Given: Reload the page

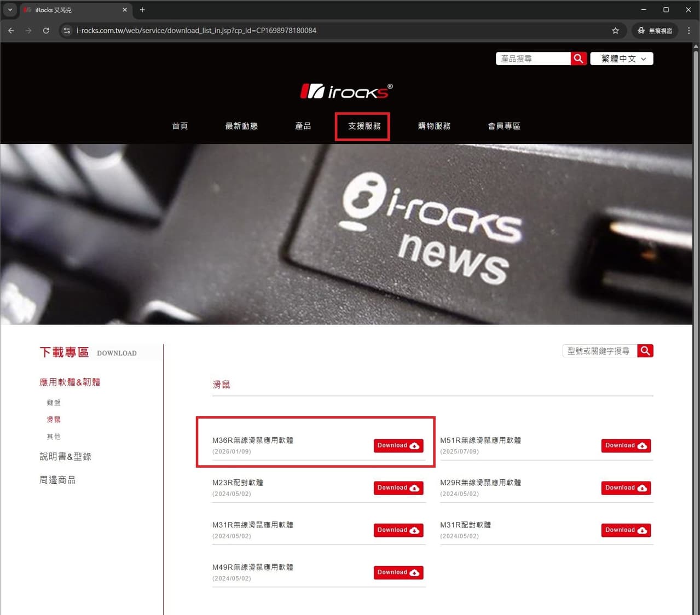Looking at the screenshot, I should click(x=46, y=31).
